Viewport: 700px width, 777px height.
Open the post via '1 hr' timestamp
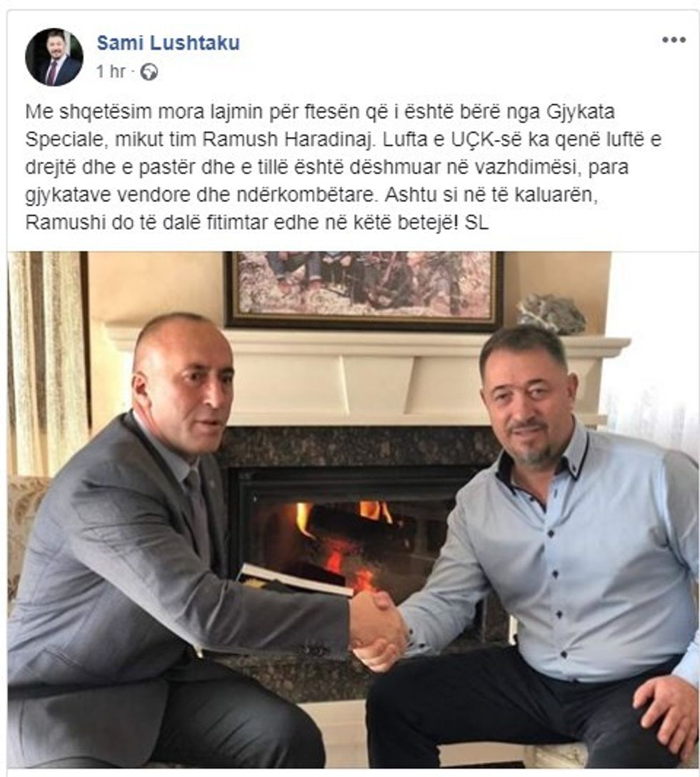point(111,72)
